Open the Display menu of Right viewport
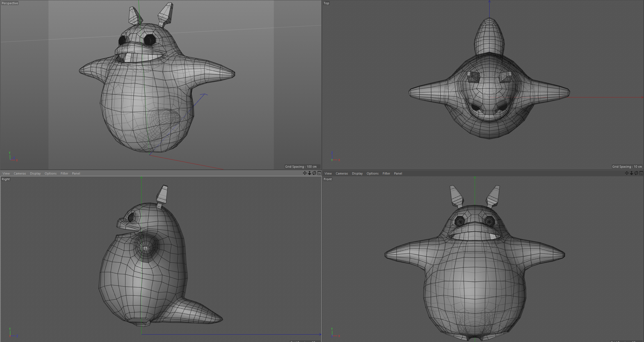Image resolution: width=644 pixels, height=342 pixels. coord(35,173)
